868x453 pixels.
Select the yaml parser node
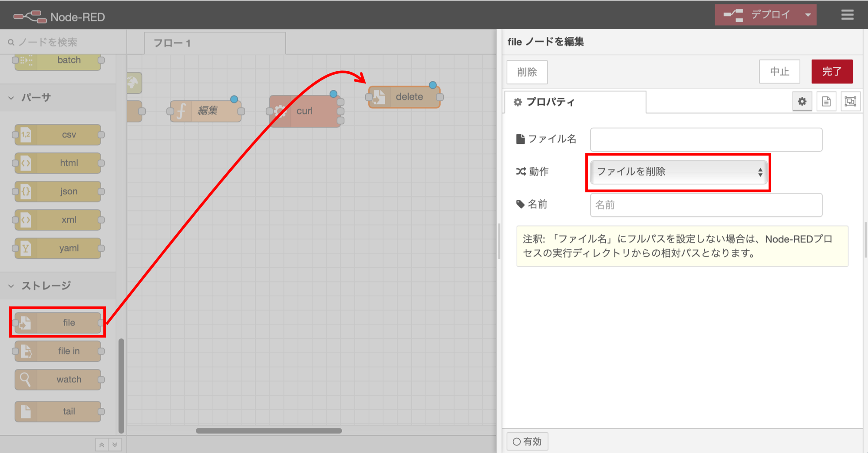[x=58, y=248]
